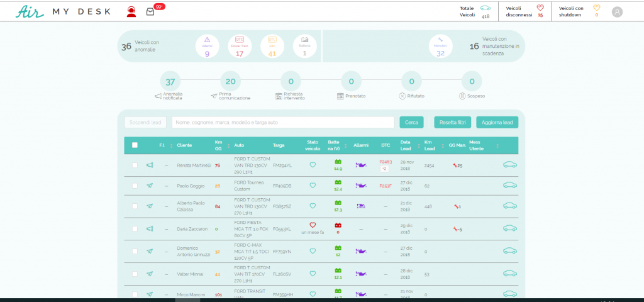Click engine alarm icon for Valter Minnai
The image size is (644, 302).
[x=360, y=273]
